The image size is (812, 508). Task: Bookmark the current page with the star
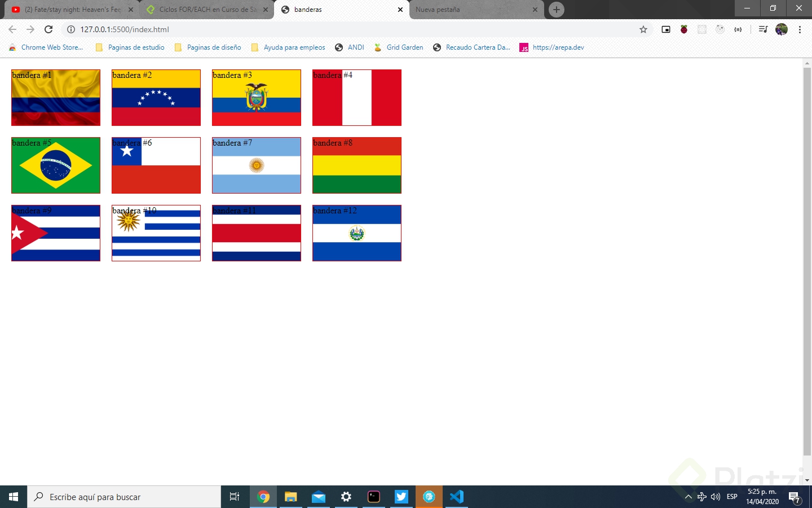pyautogui.click(x=643, y=29)
